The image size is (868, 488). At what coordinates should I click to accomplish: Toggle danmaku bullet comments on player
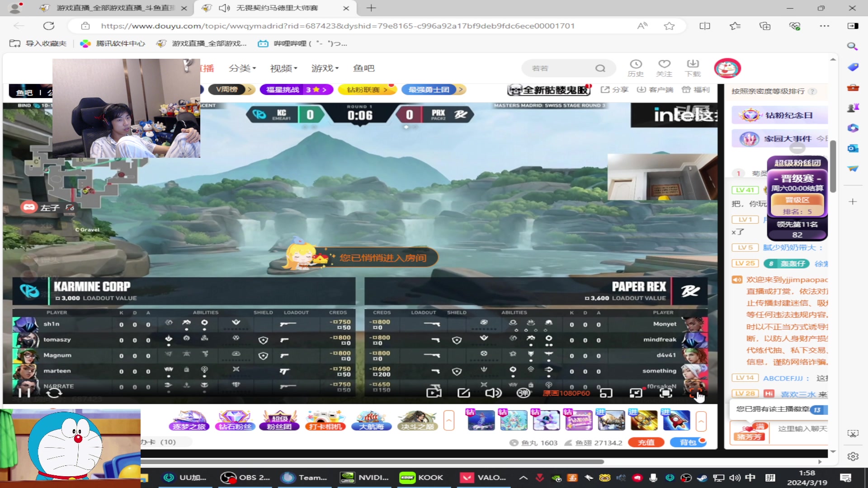[524, 393]
